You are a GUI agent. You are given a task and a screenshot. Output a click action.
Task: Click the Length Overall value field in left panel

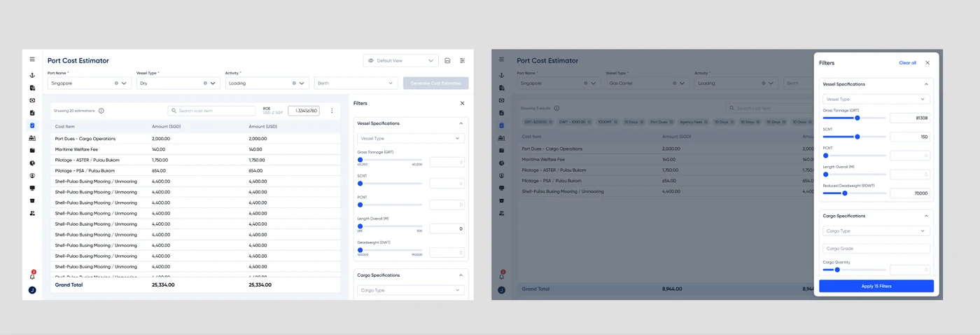pos(447,229)
